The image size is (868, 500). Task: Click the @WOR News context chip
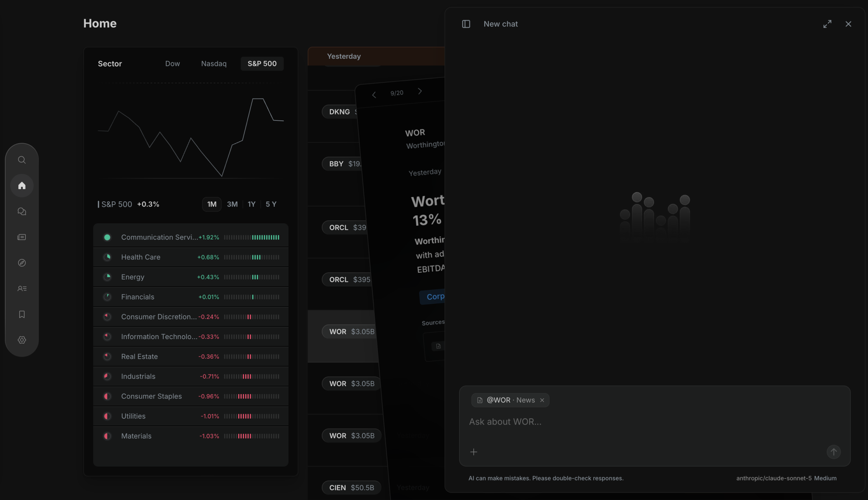pyautogui.click(x=510, y=400)
